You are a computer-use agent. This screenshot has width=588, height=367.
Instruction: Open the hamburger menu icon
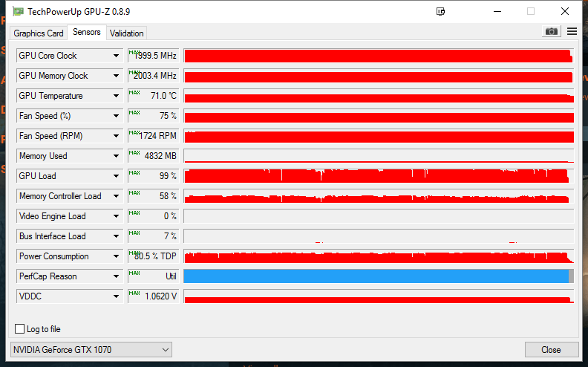572,31
